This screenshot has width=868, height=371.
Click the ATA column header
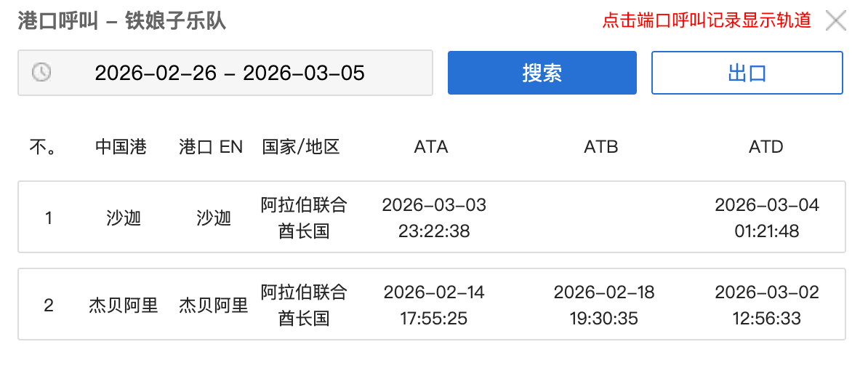pyautogui.click(x=431, y=147)
